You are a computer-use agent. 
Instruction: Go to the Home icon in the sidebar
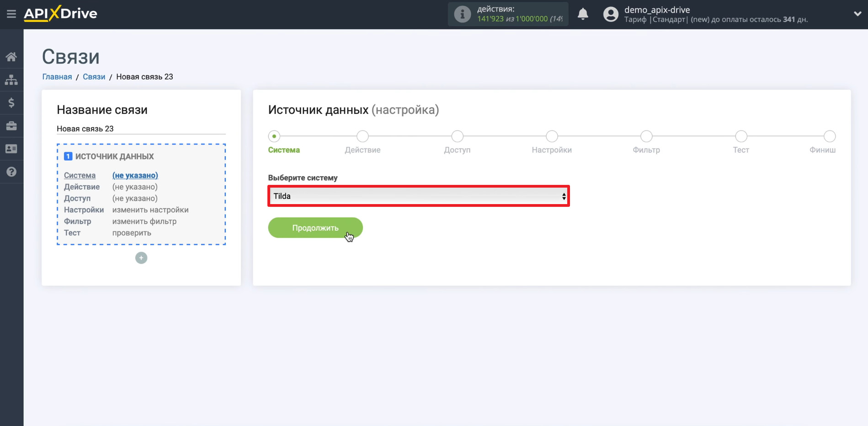[11, 57]
